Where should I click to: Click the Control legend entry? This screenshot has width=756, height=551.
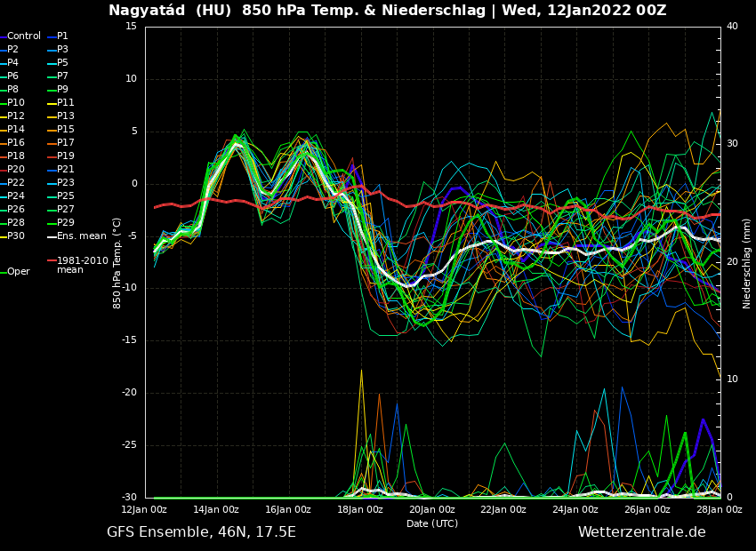pyautogui.click(x=24, y=36)
